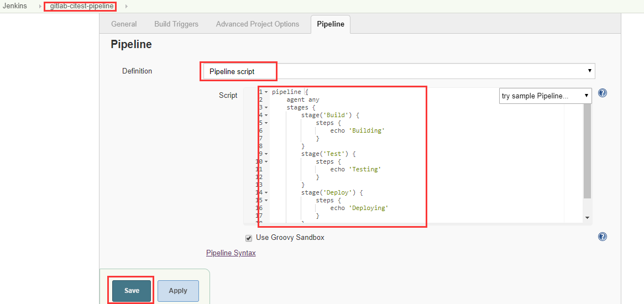Click the stage('Test') text in editor
644x304 pixels.
coord(325,154)
